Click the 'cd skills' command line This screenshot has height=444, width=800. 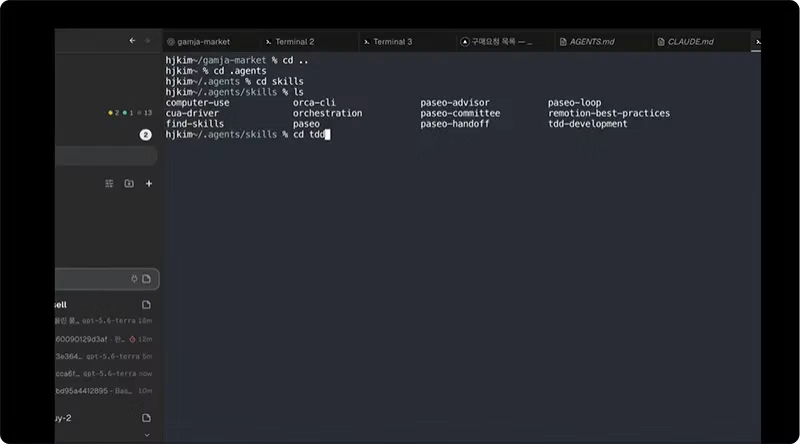coord(280,82)
